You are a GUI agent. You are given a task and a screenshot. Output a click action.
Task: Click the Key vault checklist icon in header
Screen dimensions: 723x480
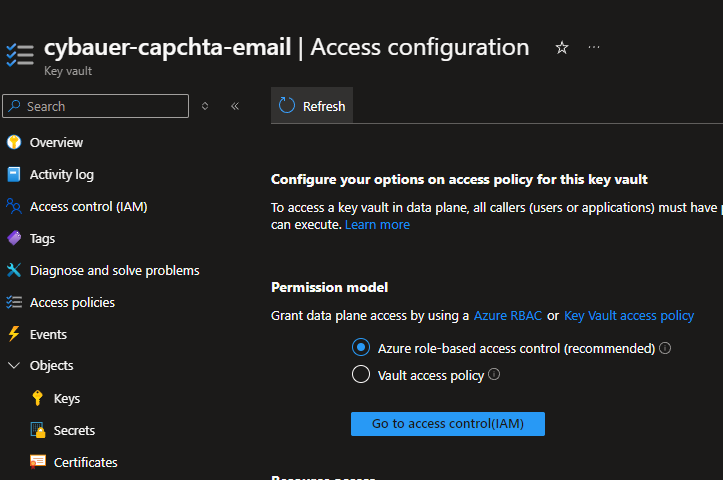tap(20, 55)
